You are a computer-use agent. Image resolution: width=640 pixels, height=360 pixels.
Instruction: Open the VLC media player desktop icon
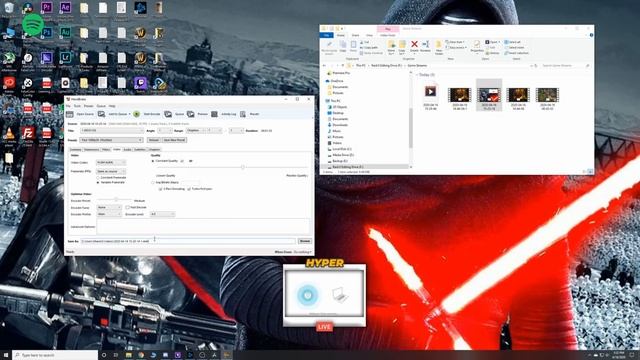[9, 133]
